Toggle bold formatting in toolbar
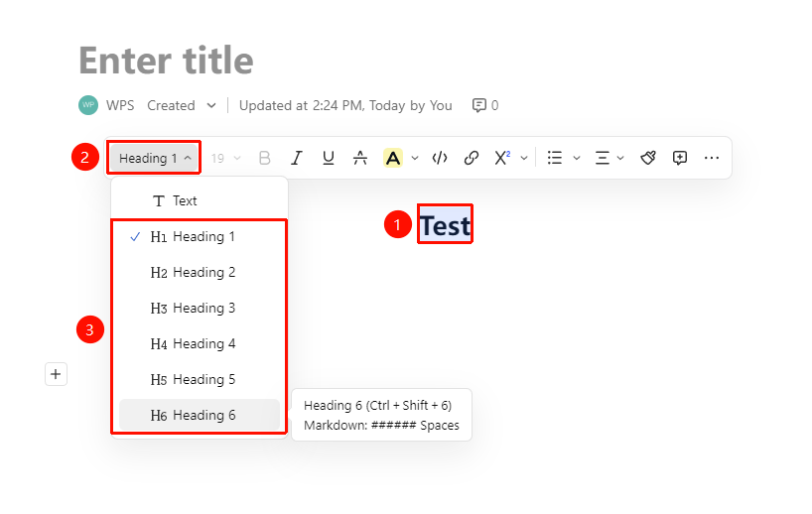Screen dimensions: 812x514 (x=265, y=158)
